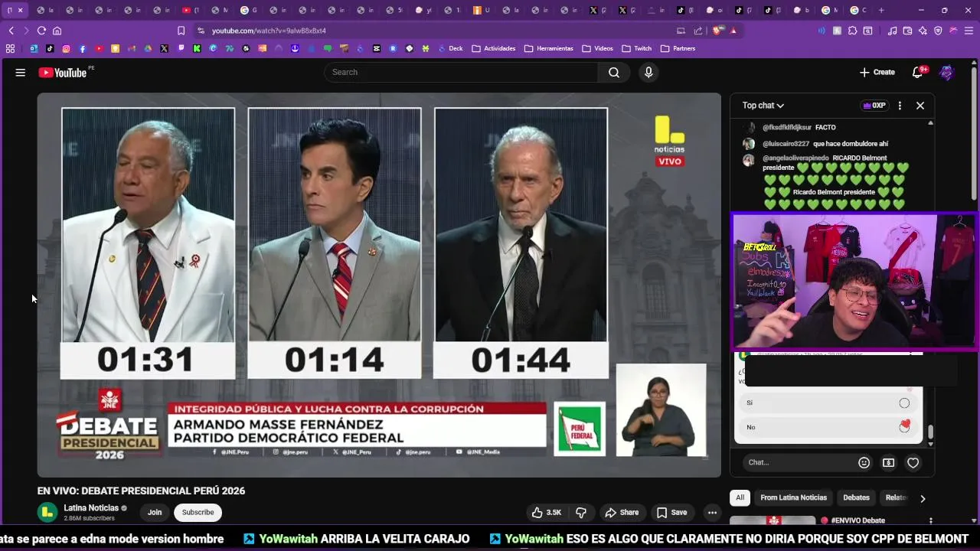Click the YouTube search magnifier button
Image resolution: width=980 pixels, height=551 pixels.
click(x=614, y=72)
